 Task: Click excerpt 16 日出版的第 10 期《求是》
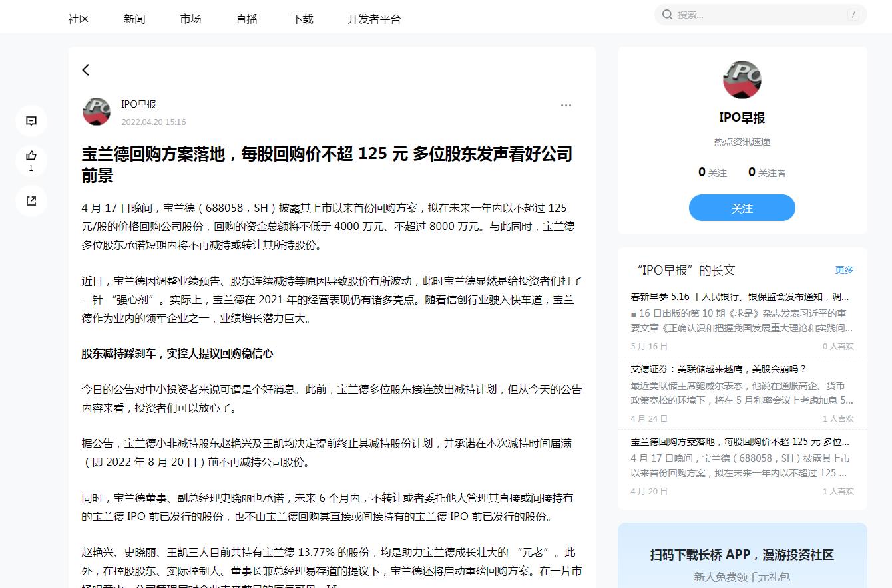742,320
